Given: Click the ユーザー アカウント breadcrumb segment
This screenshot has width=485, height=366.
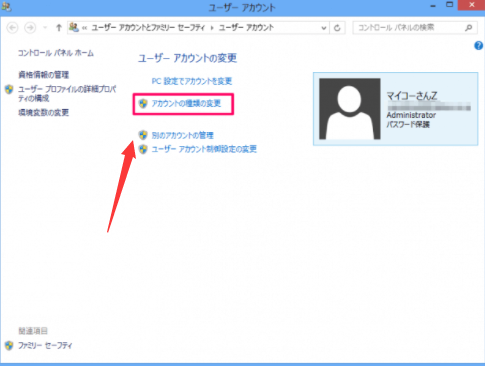Looking at the screenshot, I should [x=246, y=28].
